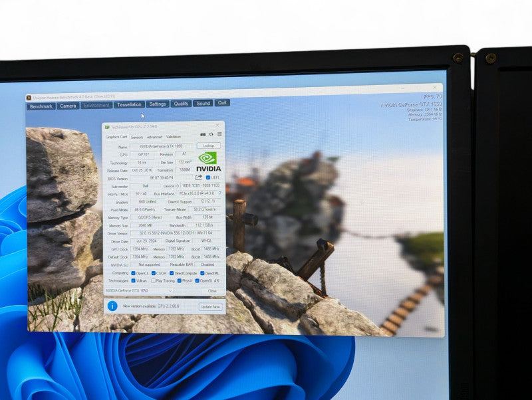Toggle the OpenCL checkbox
532x400 pixels.
pos(134,273)
